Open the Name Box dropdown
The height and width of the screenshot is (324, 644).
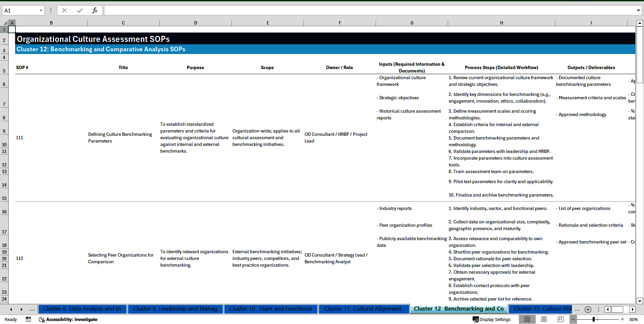[x=41, y=10]
